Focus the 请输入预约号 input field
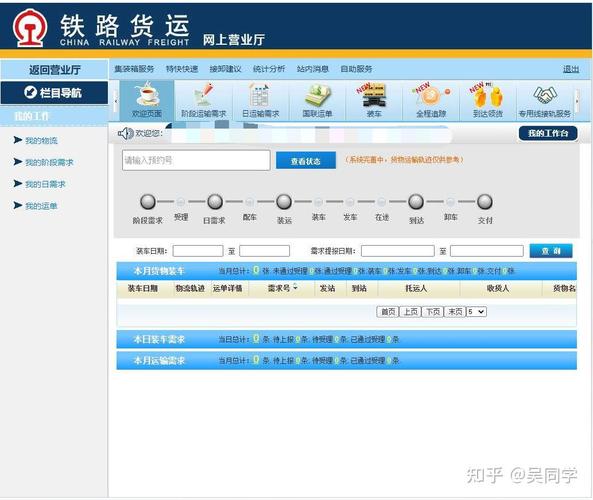This screenshot has width=593, height=500. tap(196, 160)
